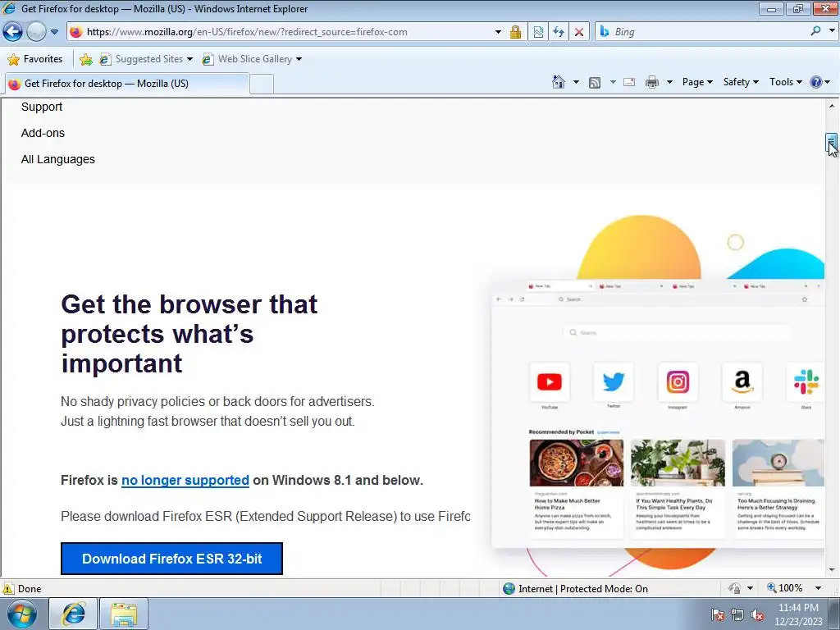Screen dimensions: 840x630
Task: Expand the feeds dropdown arrow
Action: (613, 82)
